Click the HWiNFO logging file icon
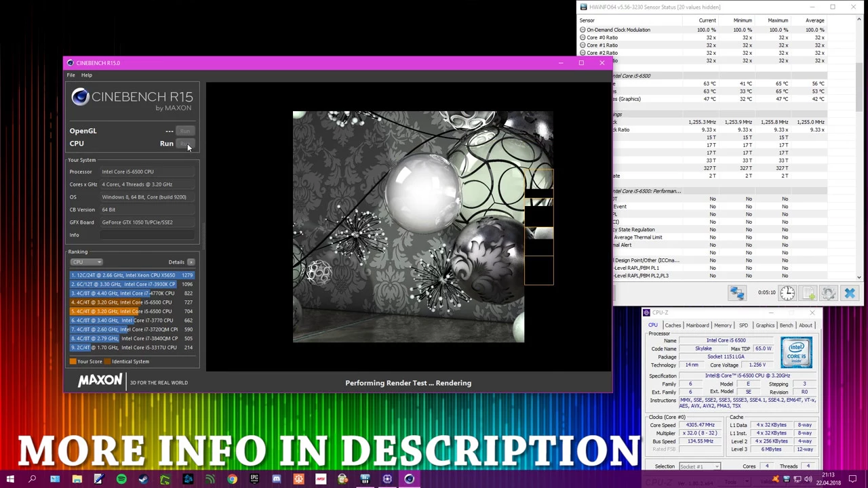Screen dimensions: 868x488 point(808,293)
